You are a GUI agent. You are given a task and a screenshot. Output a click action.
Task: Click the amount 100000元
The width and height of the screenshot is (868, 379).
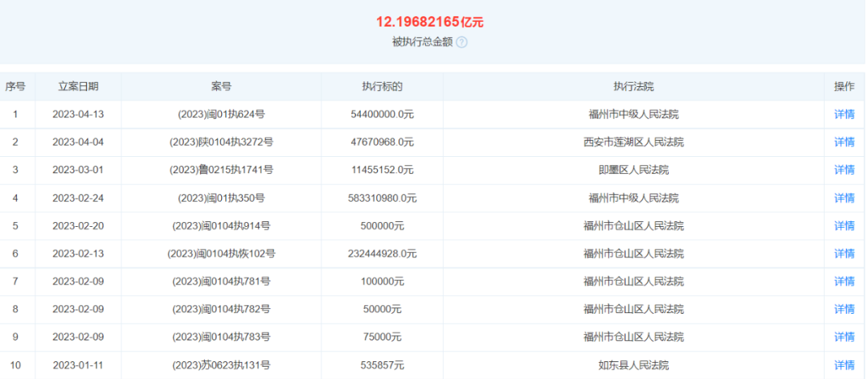[x=382, y=282]
